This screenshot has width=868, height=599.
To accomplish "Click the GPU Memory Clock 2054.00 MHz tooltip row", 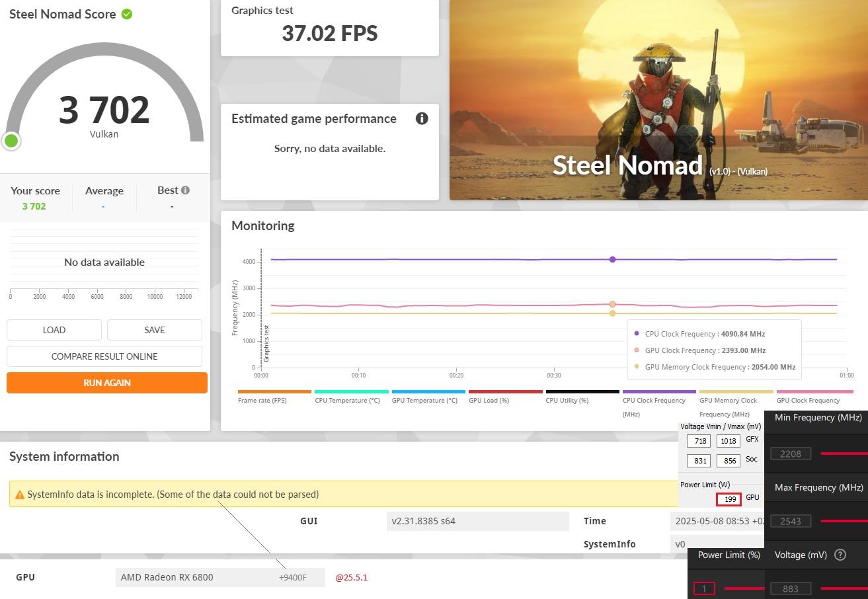I will point(714,367).
